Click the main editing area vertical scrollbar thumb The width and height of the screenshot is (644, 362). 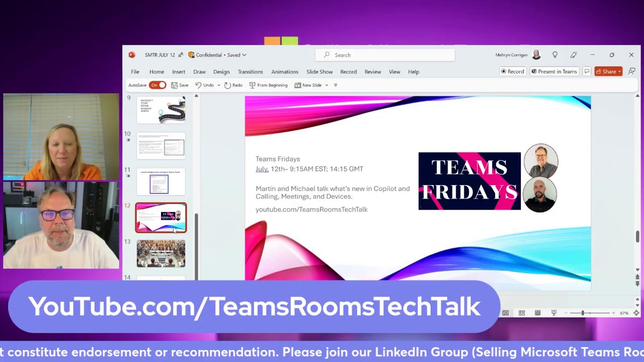(x=637, y=236)
